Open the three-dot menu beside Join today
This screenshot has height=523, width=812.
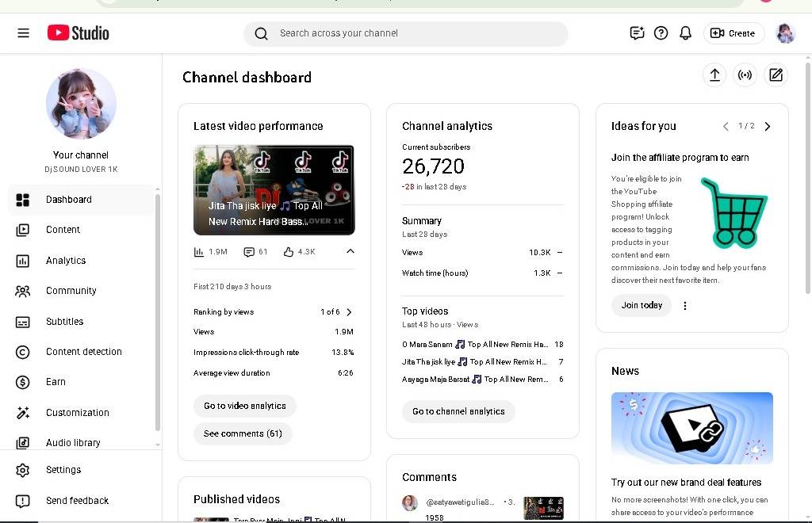[685, 306]
